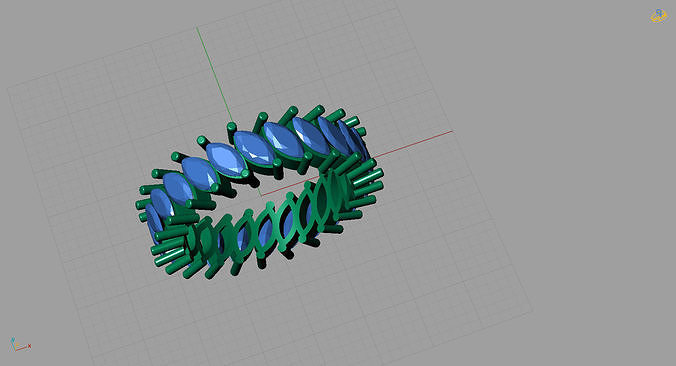
Task: Click the gold ring icon in top-right corner
Action: tap(658, 16)
